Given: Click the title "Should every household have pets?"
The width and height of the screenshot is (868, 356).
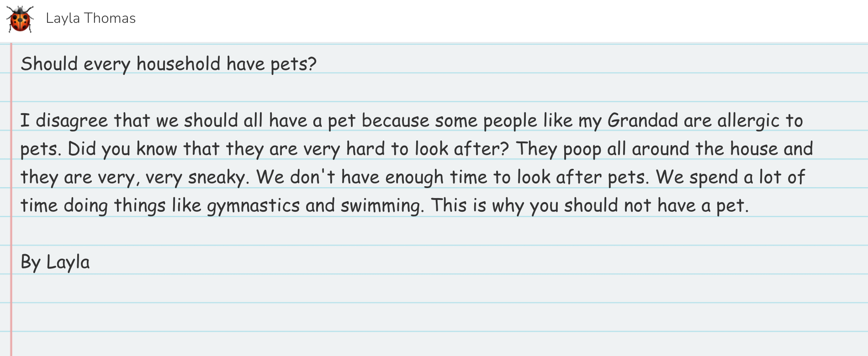Looking at the screenshot, I should (x=169, y=64).
